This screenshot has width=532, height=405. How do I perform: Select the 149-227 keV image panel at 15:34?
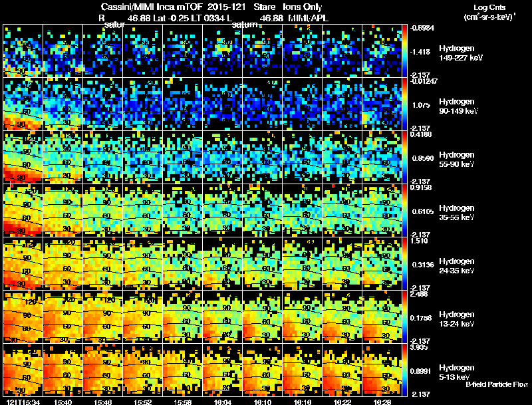click(x=23, y=51)
